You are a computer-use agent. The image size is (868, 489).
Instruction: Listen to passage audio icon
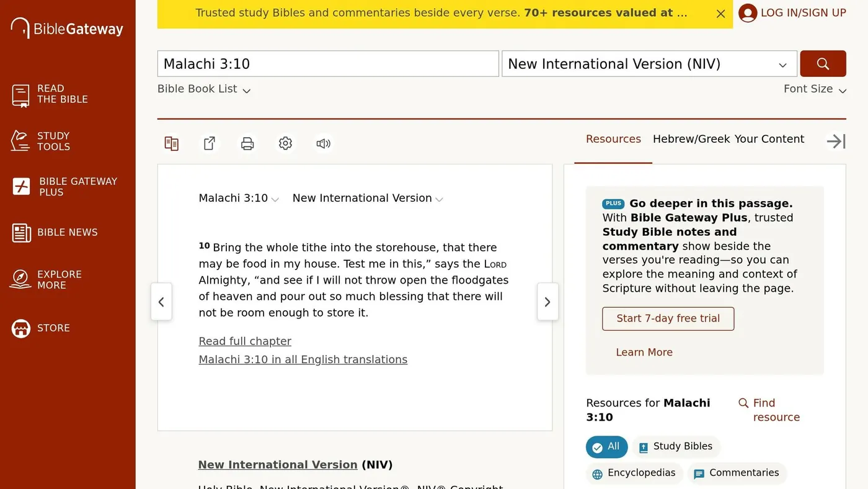point(323,143)
